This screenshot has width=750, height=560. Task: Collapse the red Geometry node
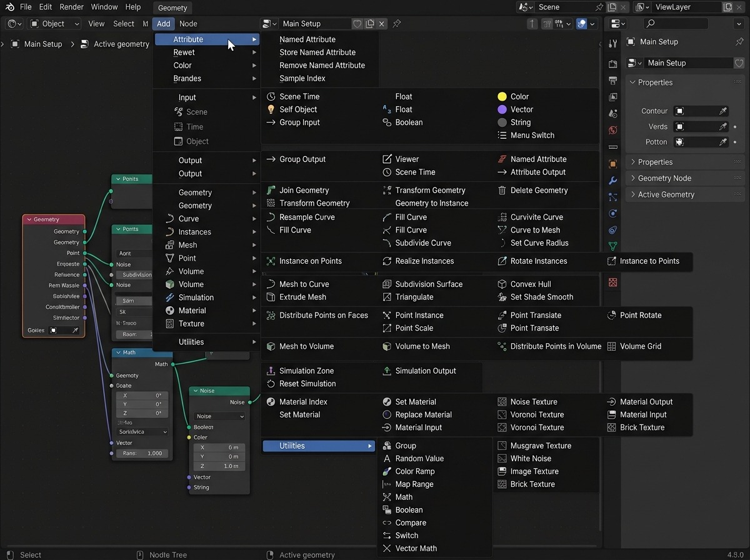[x=29, y=219]
